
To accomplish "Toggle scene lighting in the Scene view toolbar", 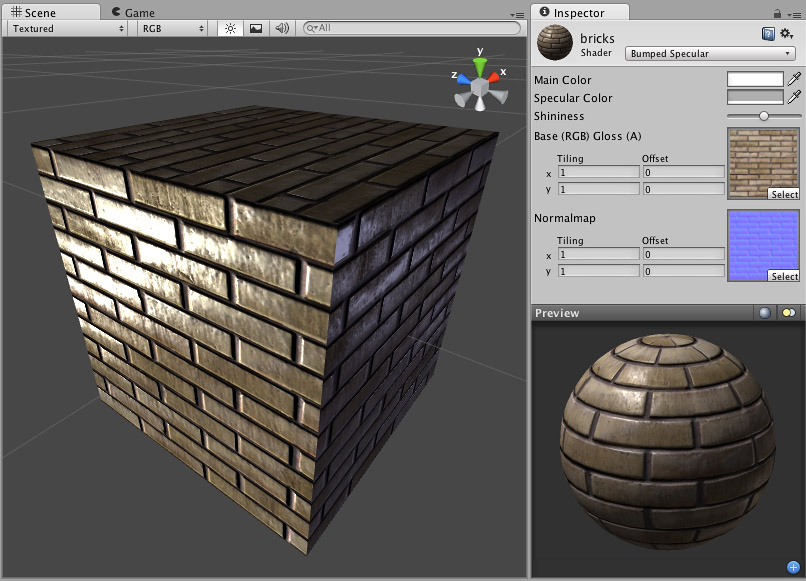I will pos(229,29).
